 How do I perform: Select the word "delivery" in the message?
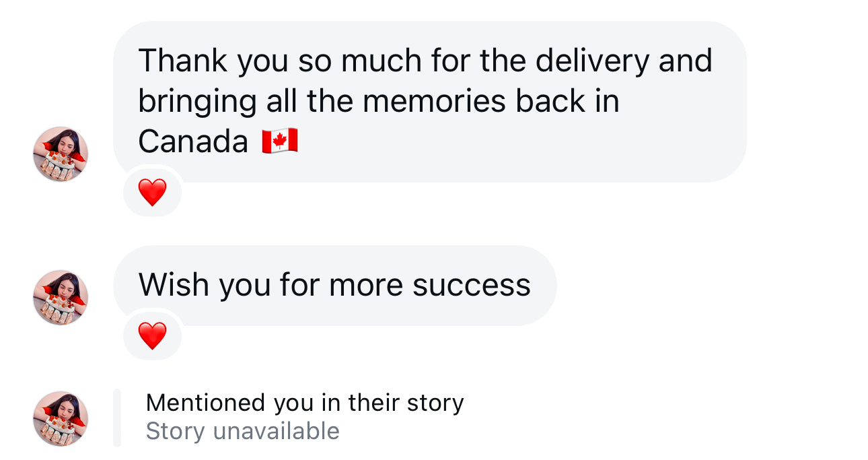pos(592,61)
